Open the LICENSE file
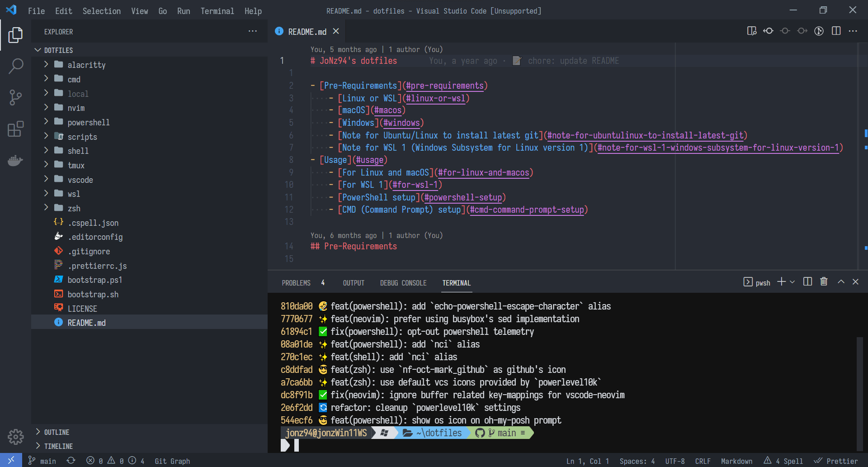The height and width of the screenshot is (467, 868). (149, 309)
